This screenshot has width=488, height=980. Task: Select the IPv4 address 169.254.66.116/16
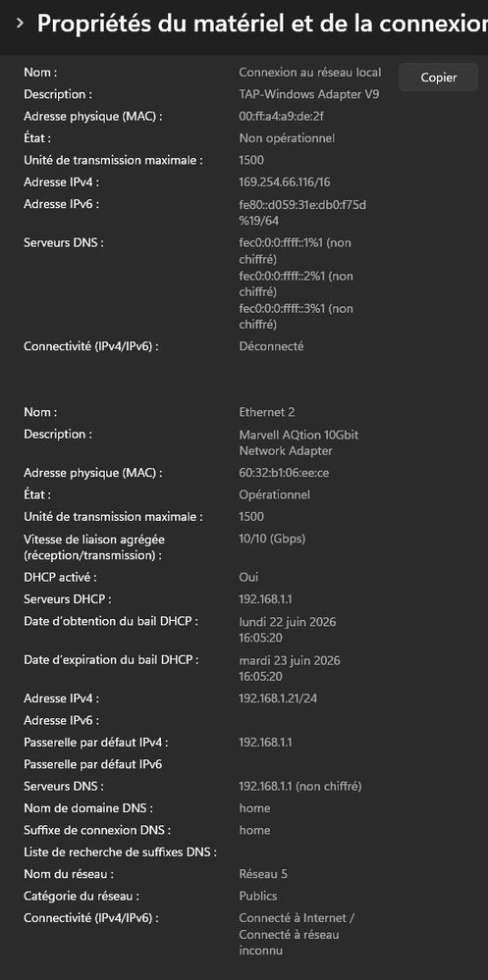[285, 181]
